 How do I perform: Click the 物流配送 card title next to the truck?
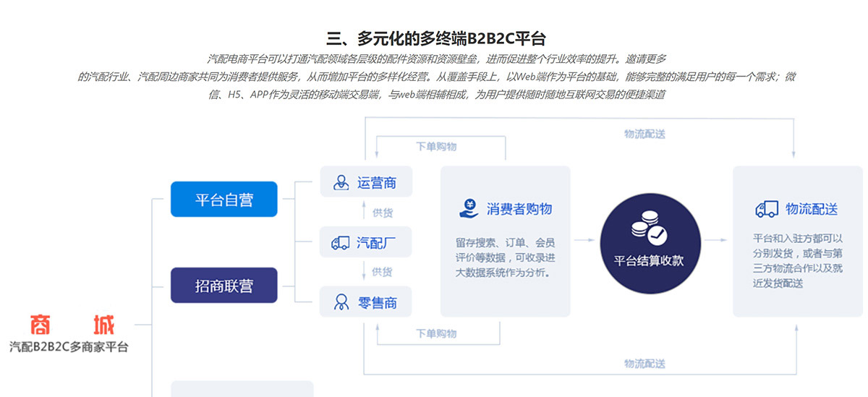click(x=812, y=209)
